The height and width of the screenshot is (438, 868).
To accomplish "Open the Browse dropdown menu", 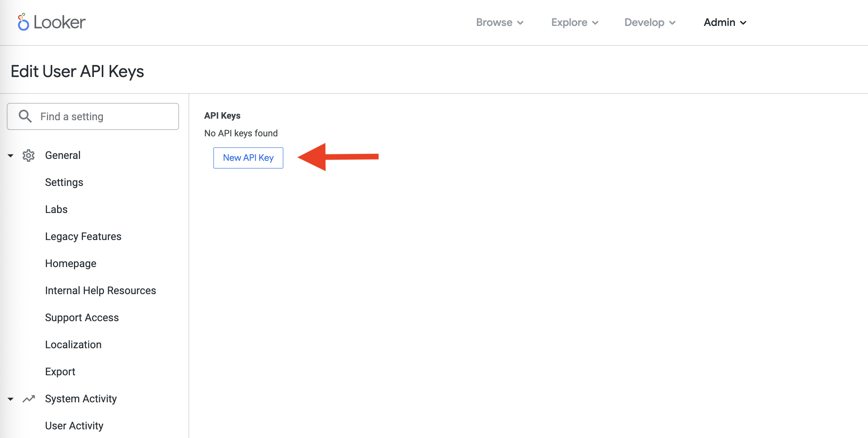I will tap(499, 23).
